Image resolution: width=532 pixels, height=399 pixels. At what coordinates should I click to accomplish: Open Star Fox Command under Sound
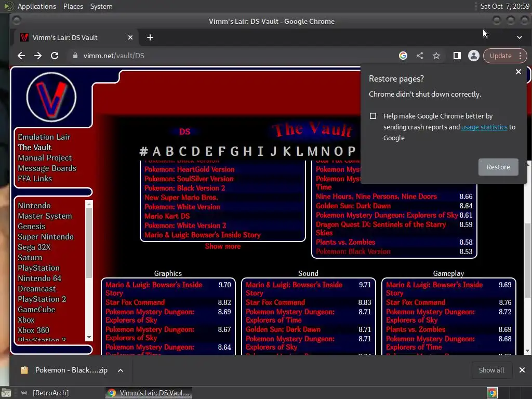click(x=275, y=302)
